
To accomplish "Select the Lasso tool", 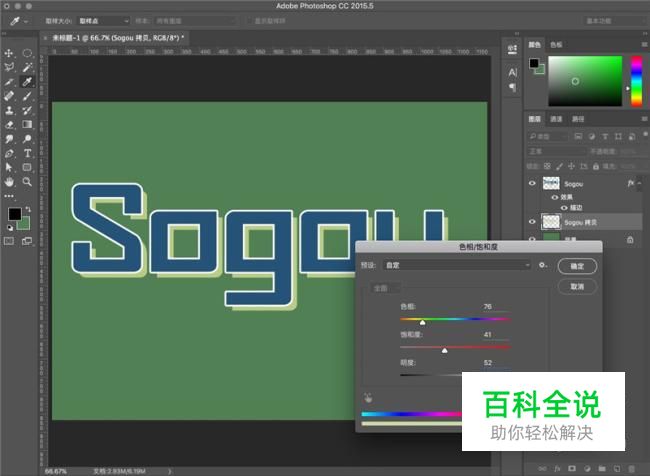I will pyautogui.click(x=9, y=67).
